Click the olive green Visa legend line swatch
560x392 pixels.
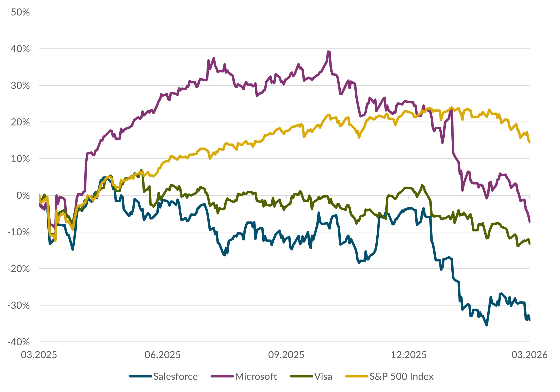(x=302, y=376)
